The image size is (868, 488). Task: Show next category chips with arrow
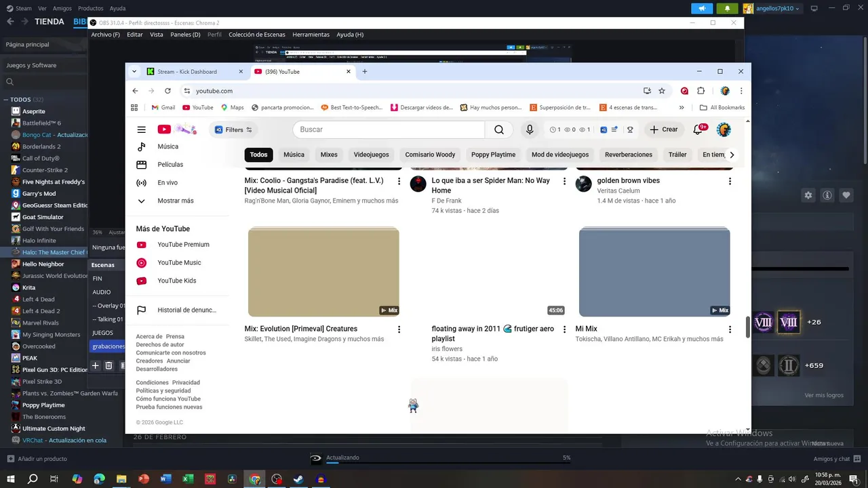(x=731, y=155)
